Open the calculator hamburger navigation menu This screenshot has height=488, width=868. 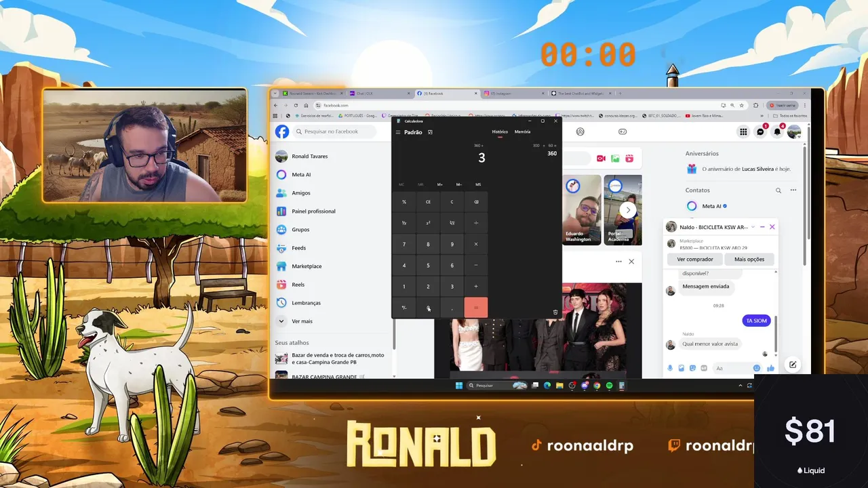click(x=398, y=132)
